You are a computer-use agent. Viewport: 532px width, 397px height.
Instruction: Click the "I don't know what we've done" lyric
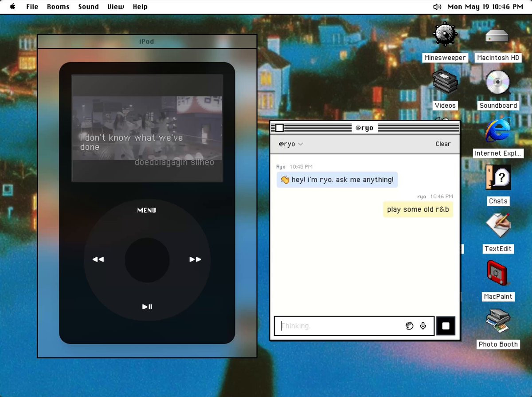click(131, 142)
